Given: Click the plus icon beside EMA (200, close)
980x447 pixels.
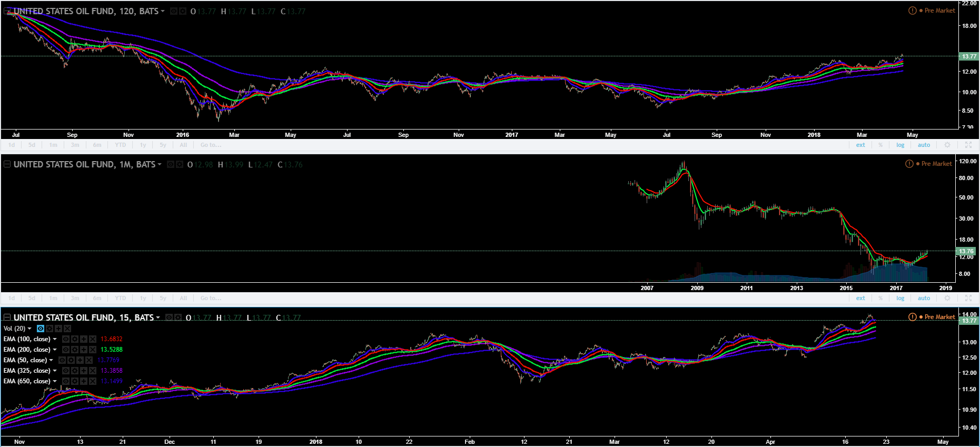Looking at the screenshot, I should [84, 350].
